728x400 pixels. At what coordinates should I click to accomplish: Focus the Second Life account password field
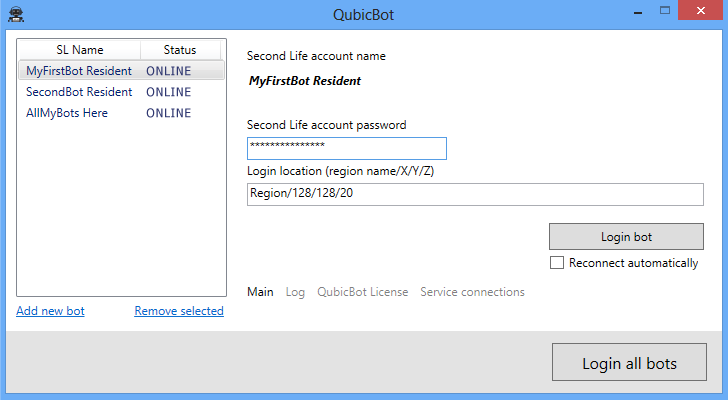[x=346, y=148]
